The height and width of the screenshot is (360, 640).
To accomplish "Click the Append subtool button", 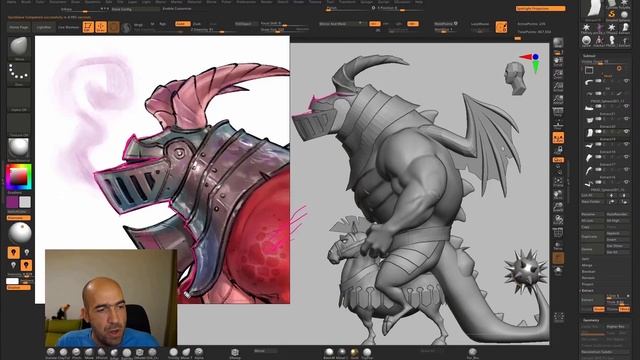I will (x=618, y=233).
